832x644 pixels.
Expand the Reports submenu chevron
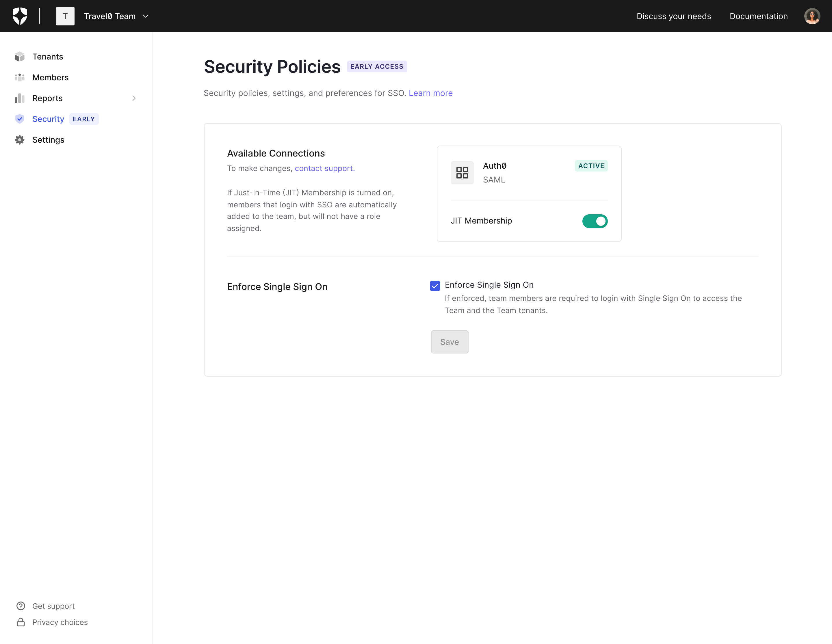(134, 98)
